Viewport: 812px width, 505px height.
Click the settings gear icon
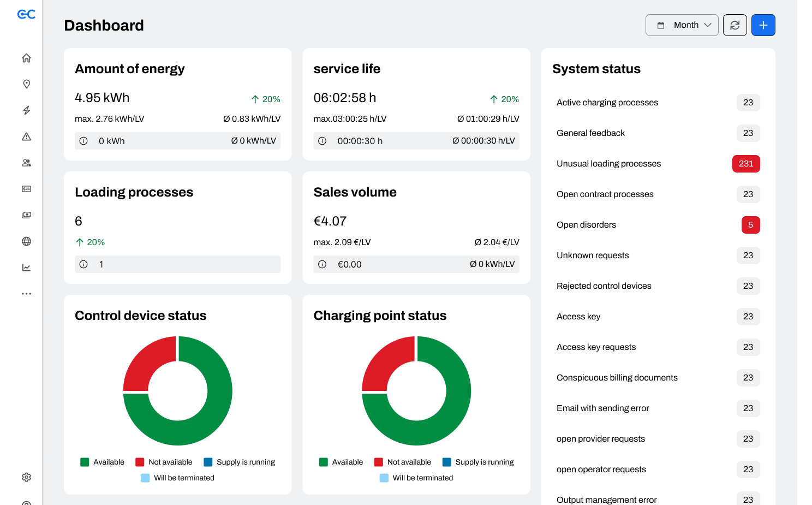pyautogui.click(x=26, y=477)
